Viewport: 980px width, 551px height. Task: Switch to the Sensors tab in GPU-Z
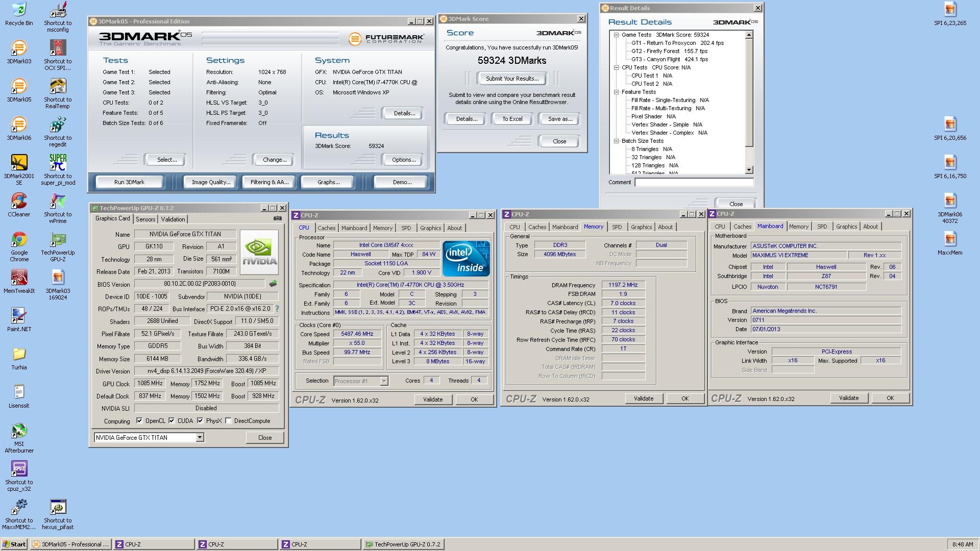pyautogui.click(x=145, y=219)
